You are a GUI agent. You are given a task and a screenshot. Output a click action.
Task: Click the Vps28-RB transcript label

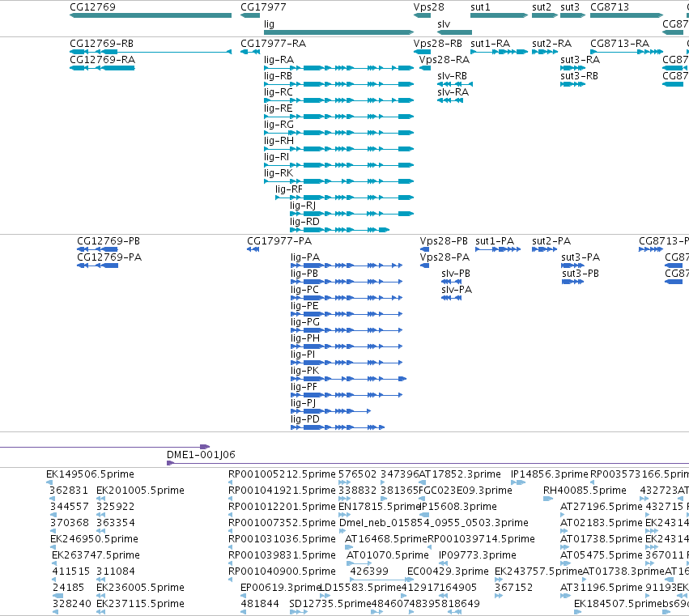(438, 44)
